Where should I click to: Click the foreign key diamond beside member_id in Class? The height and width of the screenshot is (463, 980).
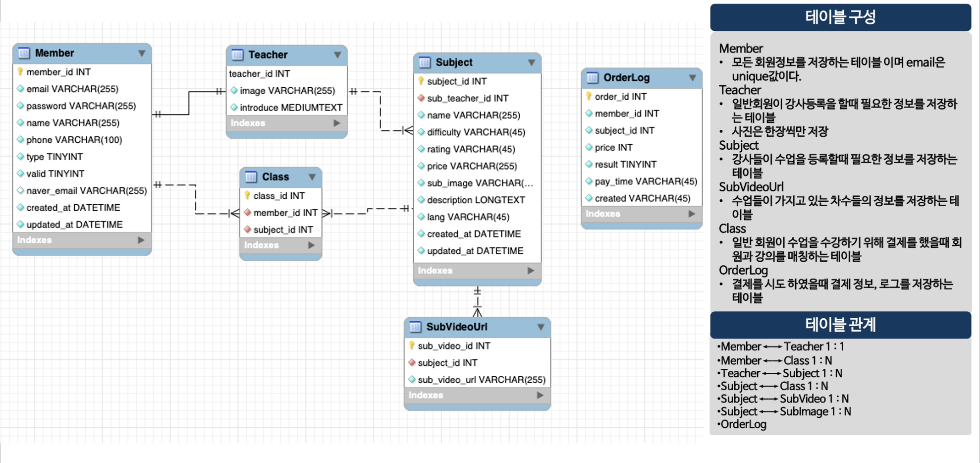(248, 213)
